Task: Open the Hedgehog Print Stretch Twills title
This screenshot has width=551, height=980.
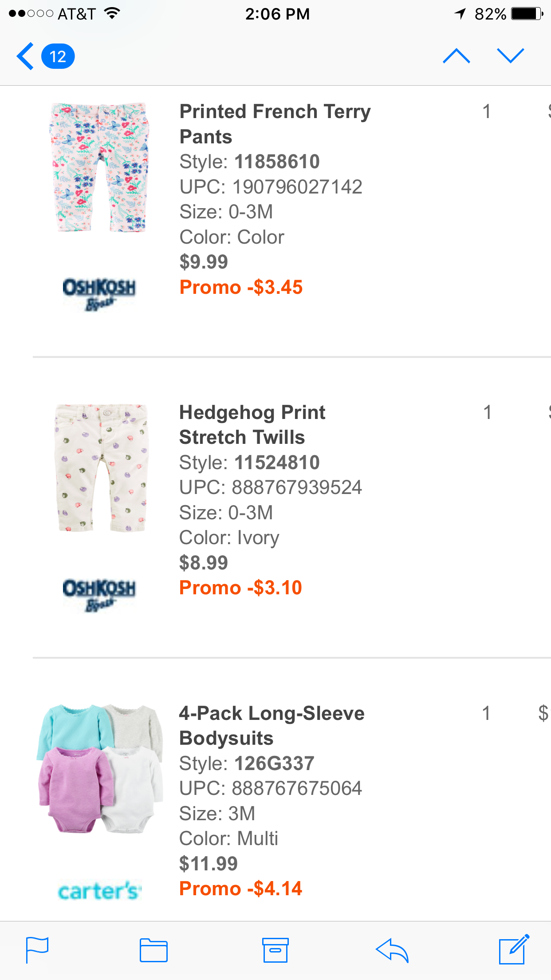Action: click(x=252, y=425)
